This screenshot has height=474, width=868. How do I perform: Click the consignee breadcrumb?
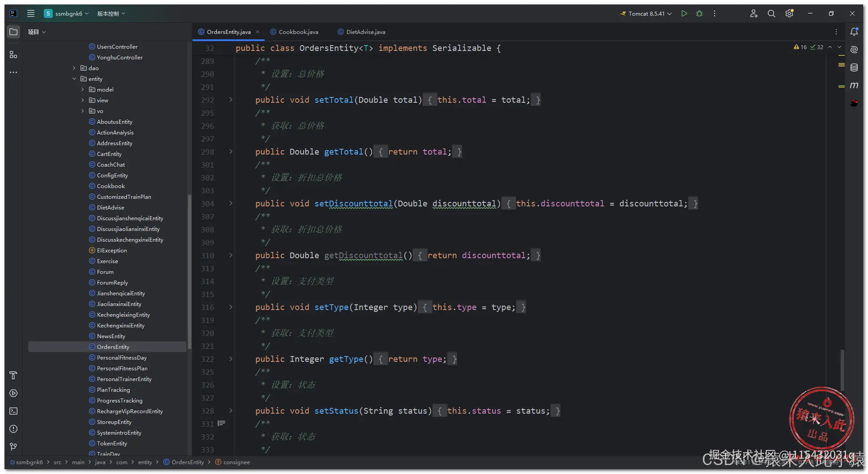pos(233,462)
